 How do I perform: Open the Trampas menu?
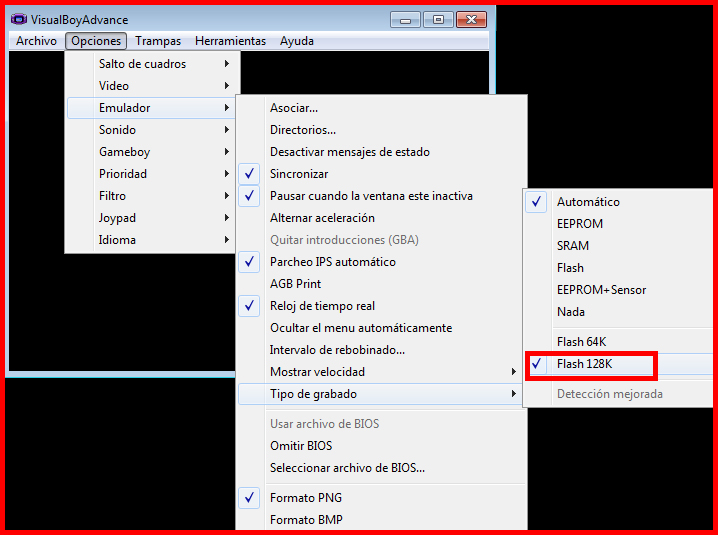pos(158,41)
